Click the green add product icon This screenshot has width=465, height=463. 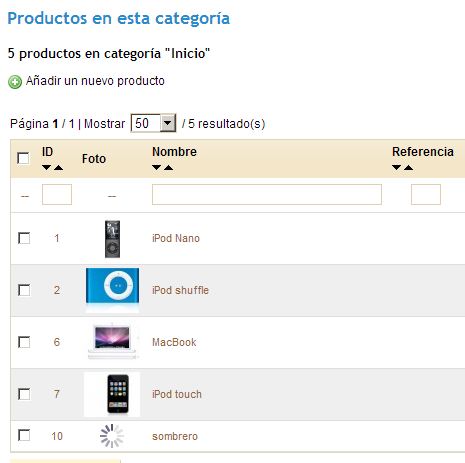[15, 82]
